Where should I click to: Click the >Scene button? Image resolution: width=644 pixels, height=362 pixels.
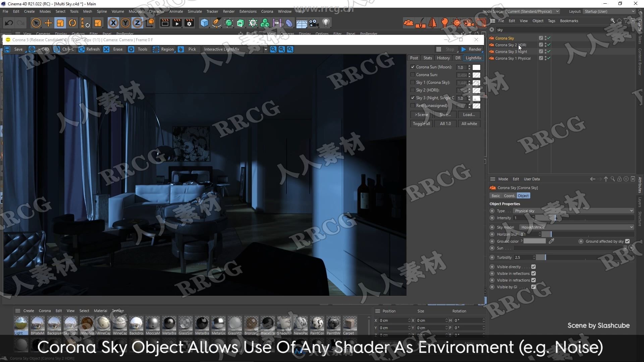421,115
